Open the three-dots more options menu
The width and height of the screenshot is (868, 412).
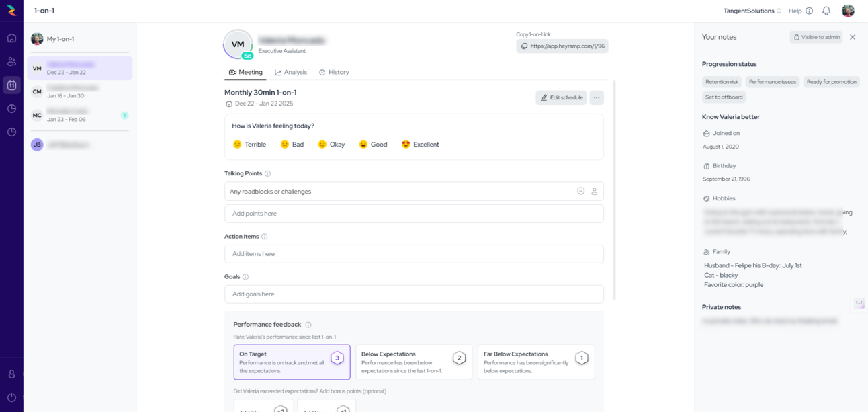click(x=597, y=97)
